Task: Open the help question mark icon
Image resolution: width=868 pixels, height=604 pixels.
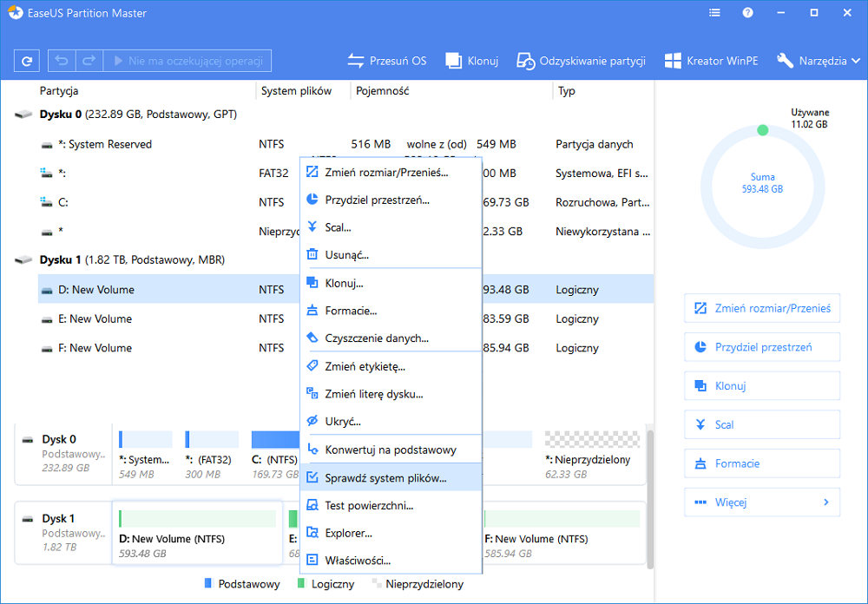Action: 748,13
